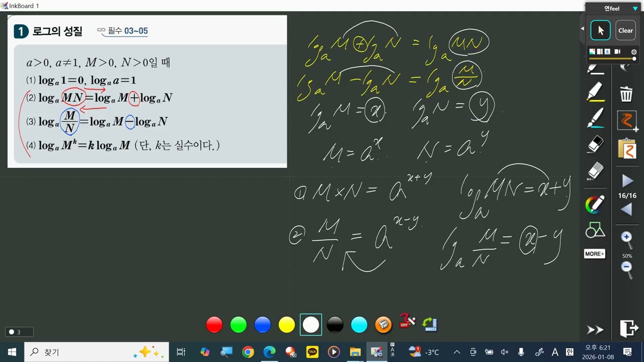Image resolution: width=644 pixels, height=362 pixels.
Task: Show hidden system tray icons
Action: click(457, 352)
